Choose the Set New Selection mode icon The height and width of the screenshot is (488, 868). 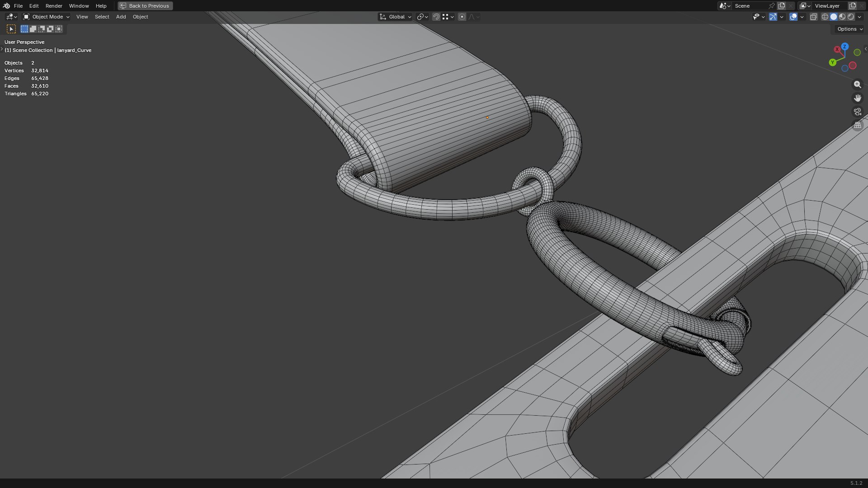24,29
